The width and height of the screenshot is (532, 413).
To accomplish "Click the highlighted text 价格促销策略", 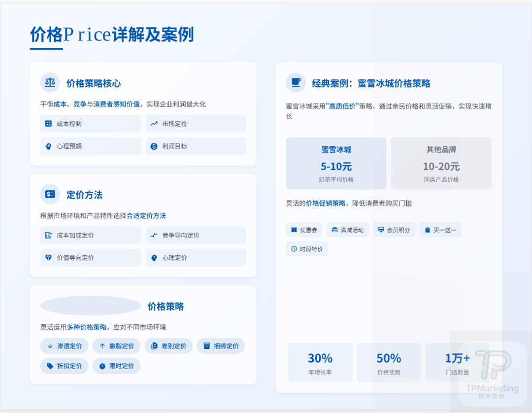I will click(326, 203).
